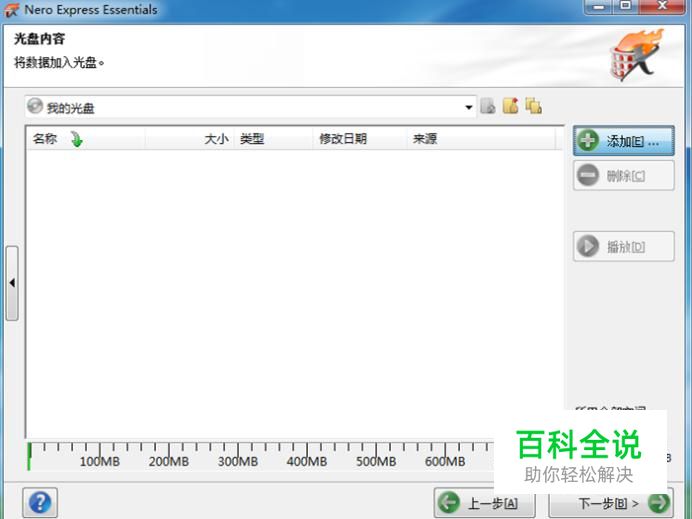
Task: Click the Nero Express title bar icon
Action: point(12,10)
